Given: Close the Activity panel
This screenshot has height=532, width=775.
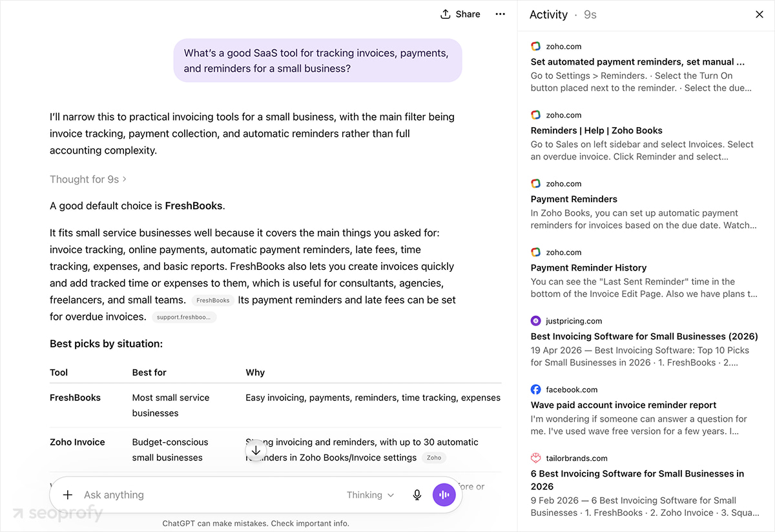Looking at the screenshot, I should click(x=759, y=14).
